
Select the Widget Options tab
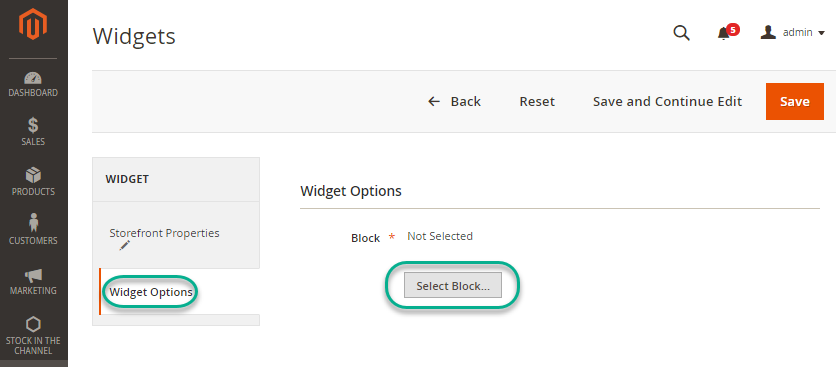pyautogui.click(x=151, y=292)
